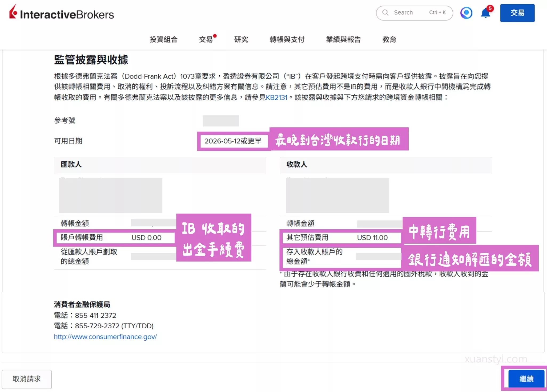Click the 其它預估費用 label

coord(307,238)
